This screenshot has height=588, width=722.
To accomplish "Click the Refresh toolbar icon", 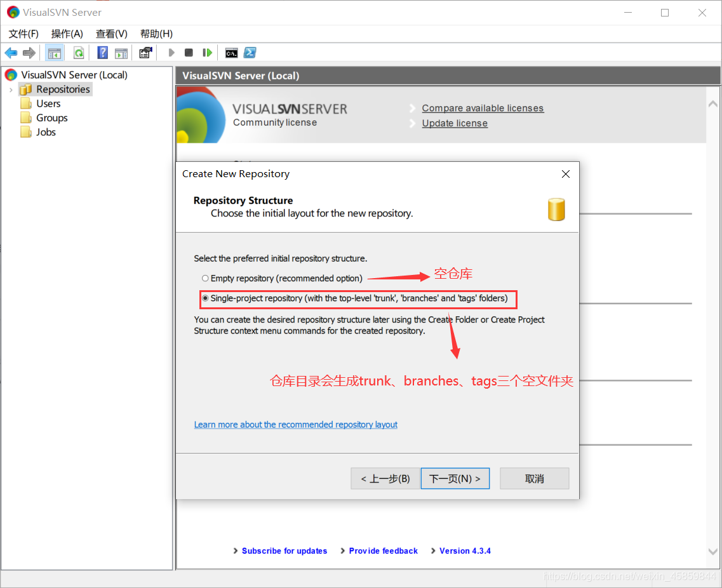I will pyautogui.click(x=79, y=53).
